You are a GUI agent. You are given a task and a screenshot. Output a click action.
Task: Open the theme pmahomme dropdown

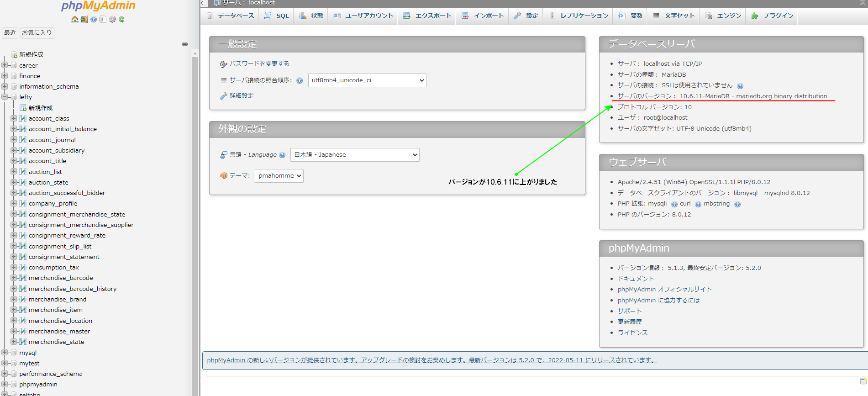[279, 176]
